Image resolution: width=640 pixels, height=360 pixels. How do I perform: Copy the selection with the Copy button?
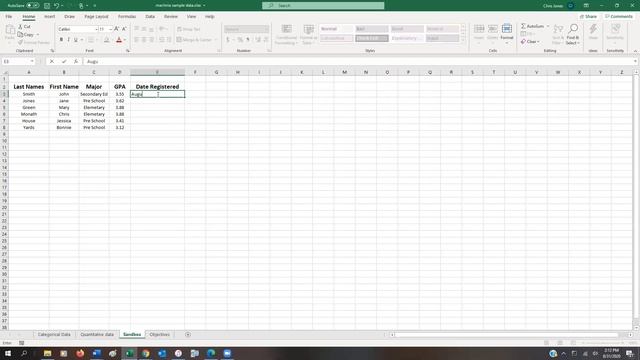pyautogui.click(x=26, y=35)
